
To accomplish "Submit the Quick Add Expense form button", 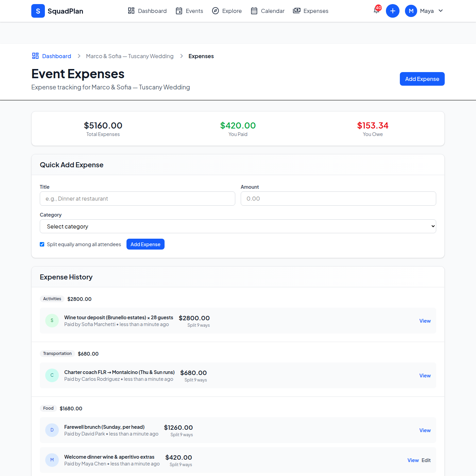I will click(145, 244).
